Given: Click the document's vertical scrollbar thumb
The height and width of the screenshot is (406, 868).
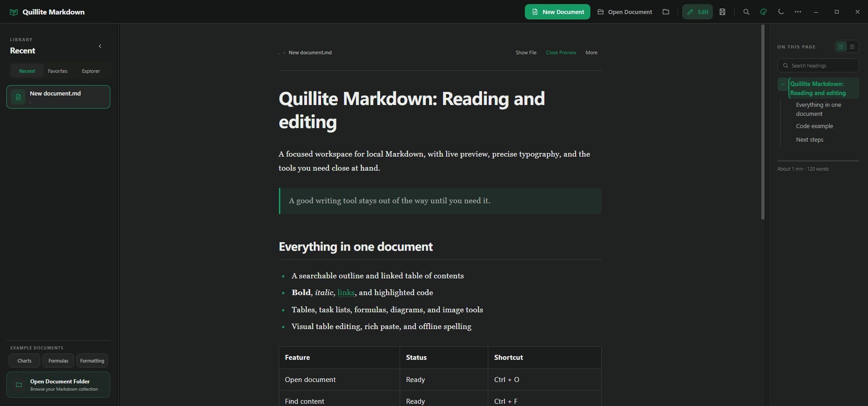Looking at the screenshot, I should click(x=763, y=122).
